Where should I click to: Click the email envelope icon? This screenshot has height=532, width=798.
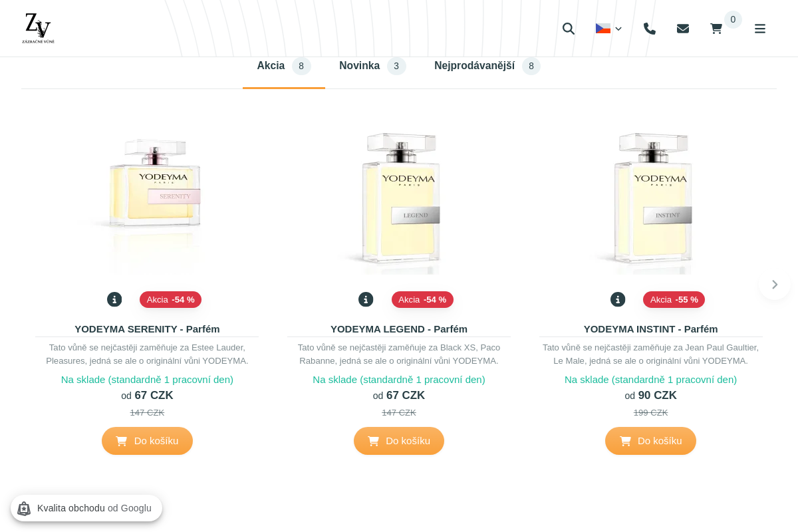pyautogui.click(x=683, y=29)
